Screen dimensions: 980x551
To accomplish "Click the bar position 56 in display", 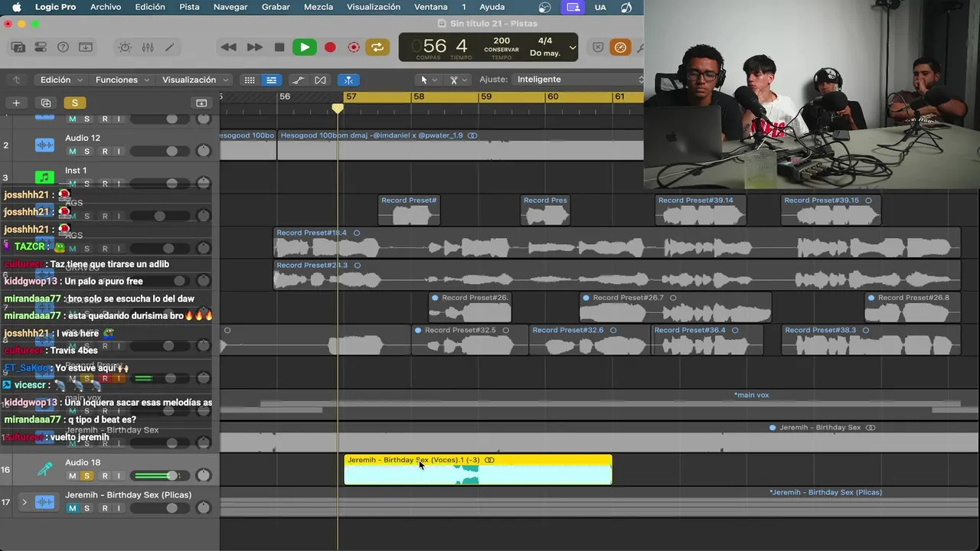I will [x=434, y=46].
